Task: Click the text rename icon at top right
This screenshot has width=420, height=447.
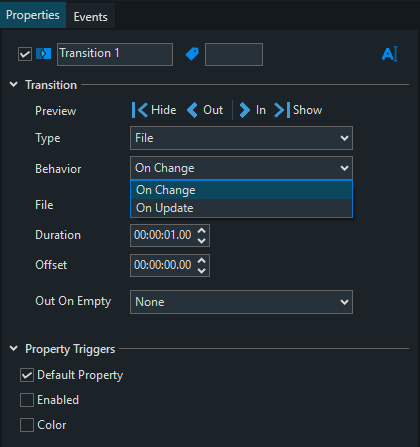Action: pyautogui.click(x=390, y=54)
